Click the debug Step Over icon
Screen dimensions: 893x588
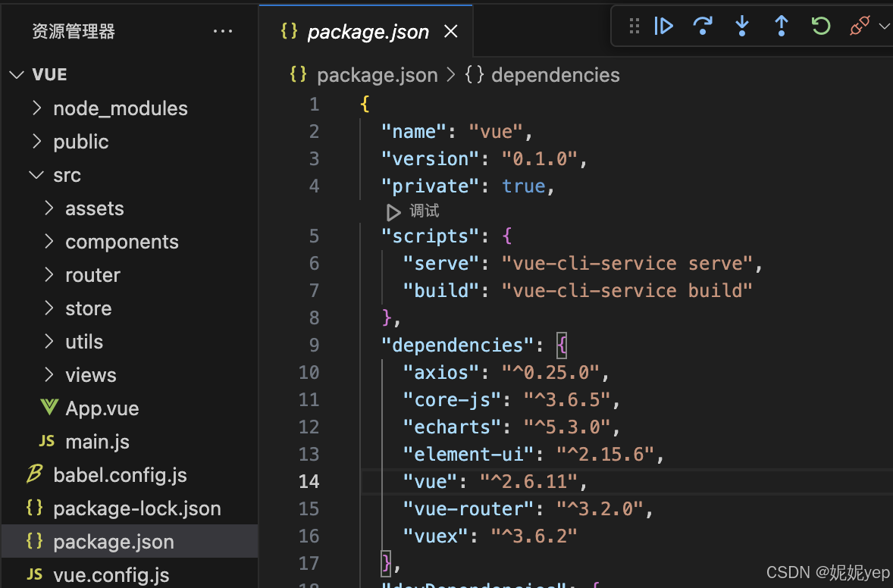point(703,27)
